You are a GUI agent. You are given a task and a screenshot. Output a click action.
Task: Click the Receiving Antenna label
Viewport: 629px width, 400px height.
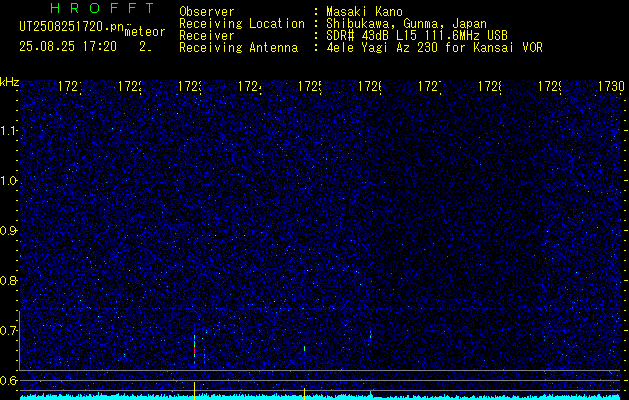(238, 48)
